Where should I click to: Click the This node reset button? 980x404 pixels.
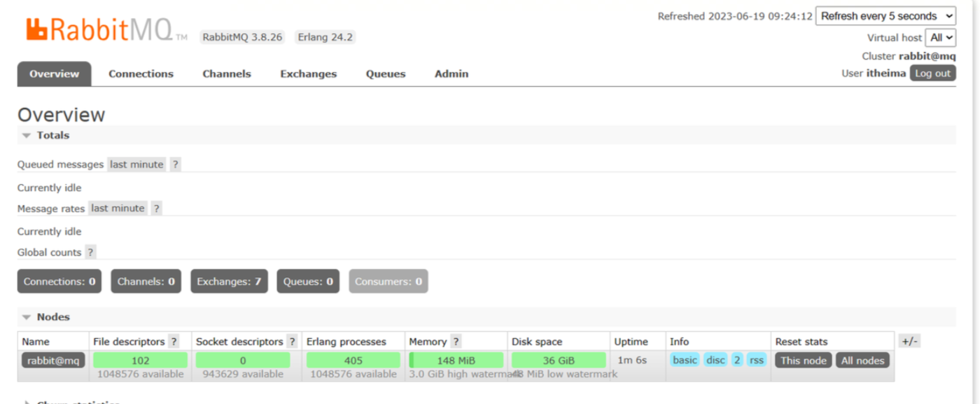[x=803, y=361]
